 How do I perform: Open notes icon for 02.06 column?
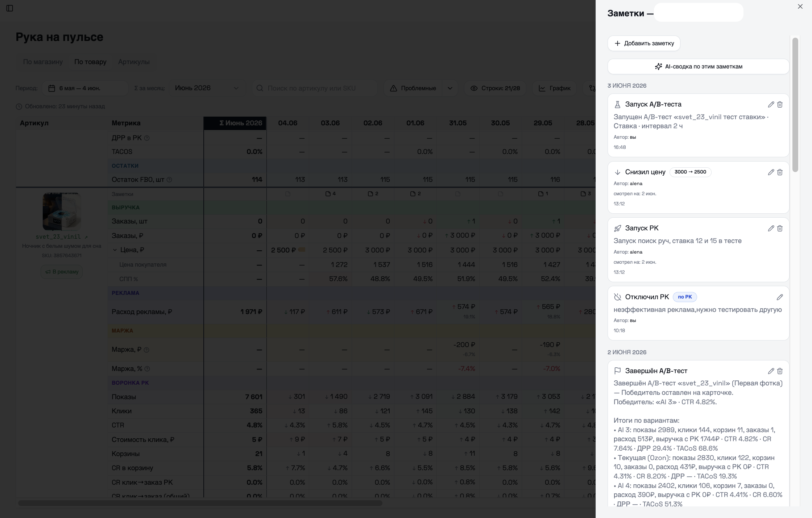point(373,194)
